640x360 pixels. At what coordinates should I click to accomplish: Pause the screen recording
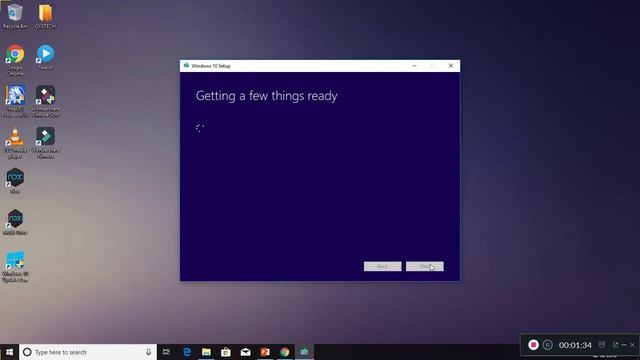[548, 345]
